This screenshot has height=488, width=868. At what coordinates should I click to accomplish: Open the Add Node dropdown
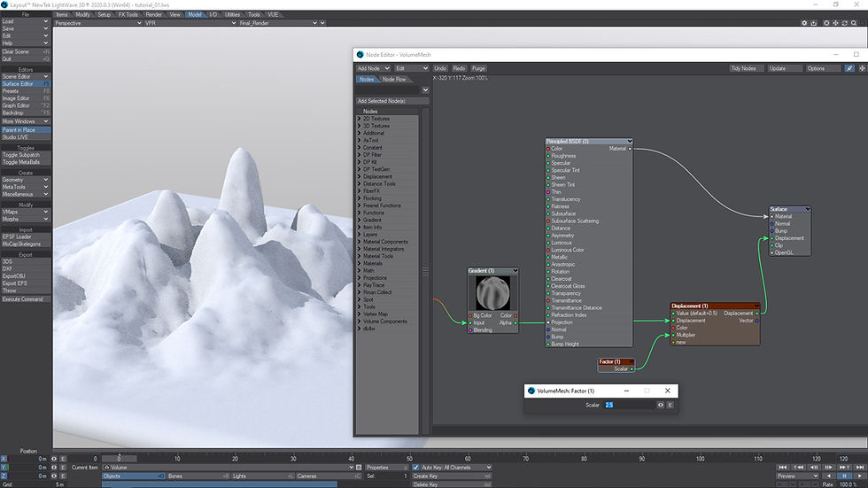tap(373, 68)
